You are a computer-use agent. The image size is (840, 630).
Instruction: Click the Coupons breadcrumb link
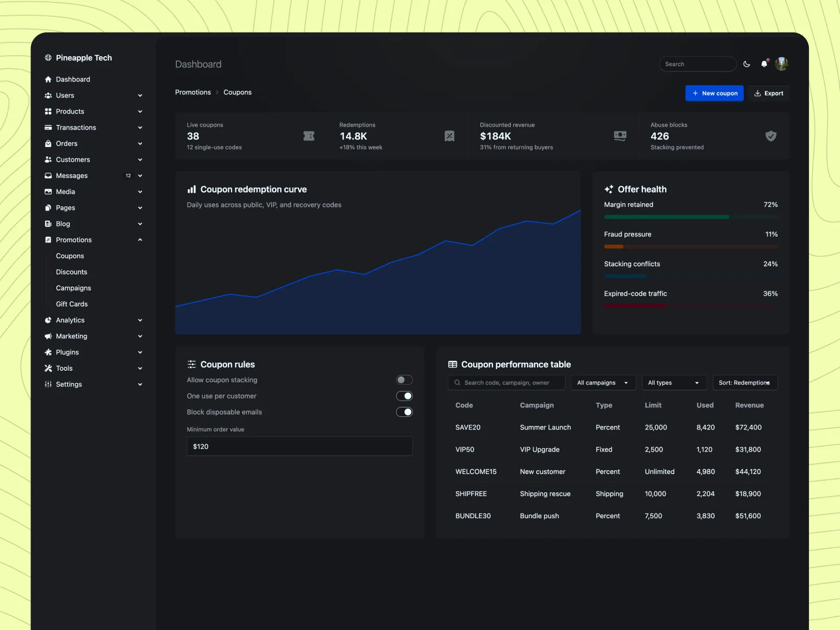[x=237, y=92]
